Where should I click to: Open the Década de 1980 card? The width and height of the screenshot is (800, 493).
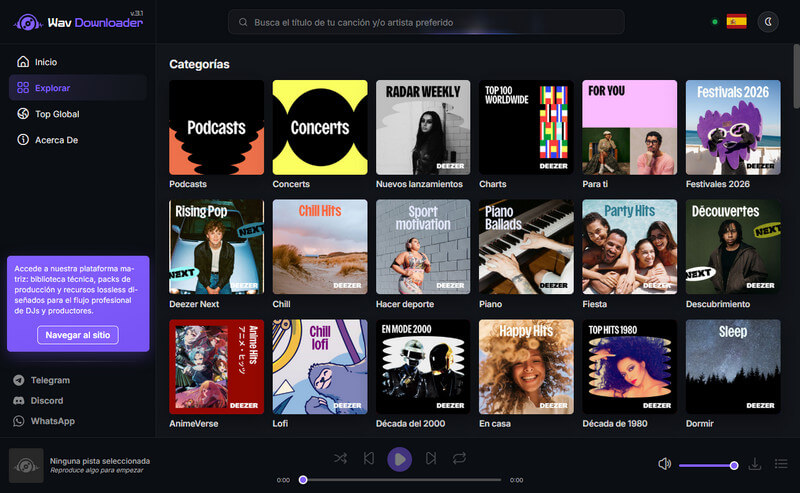[630, 367]
